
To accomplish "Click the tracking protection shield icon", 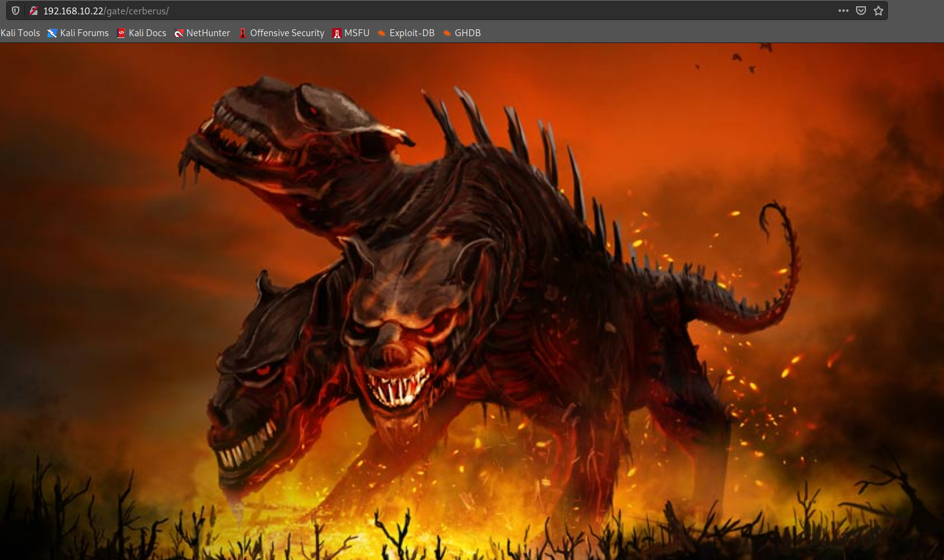I will (x=16, y=11).
